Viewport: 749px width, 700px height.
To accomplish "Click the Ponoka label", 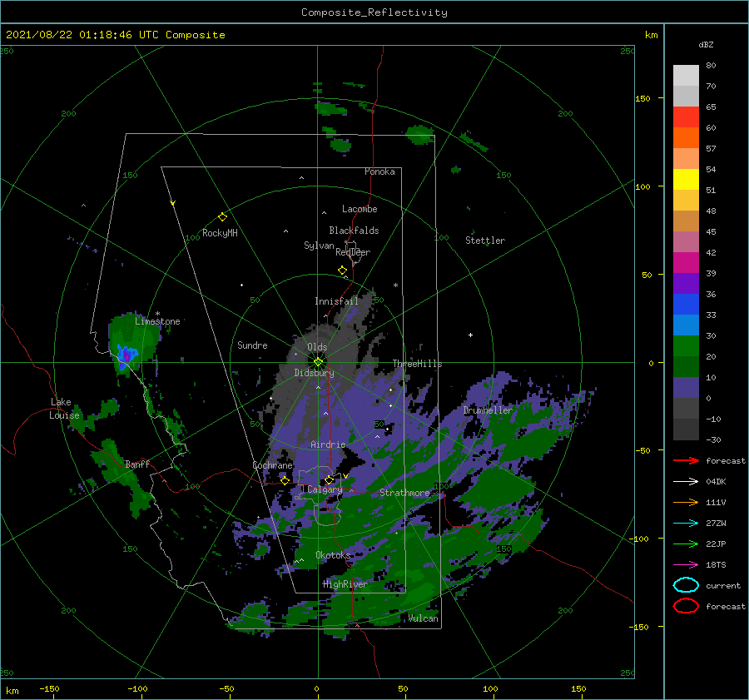I will (379, 171).
